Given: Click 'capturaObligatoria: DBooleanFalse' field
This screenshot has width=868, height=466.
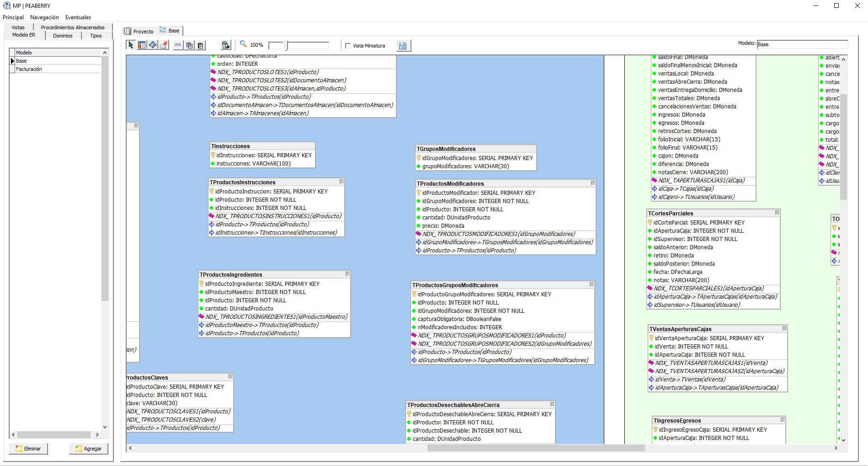Looking at the screenshot, I should point(459,319).
